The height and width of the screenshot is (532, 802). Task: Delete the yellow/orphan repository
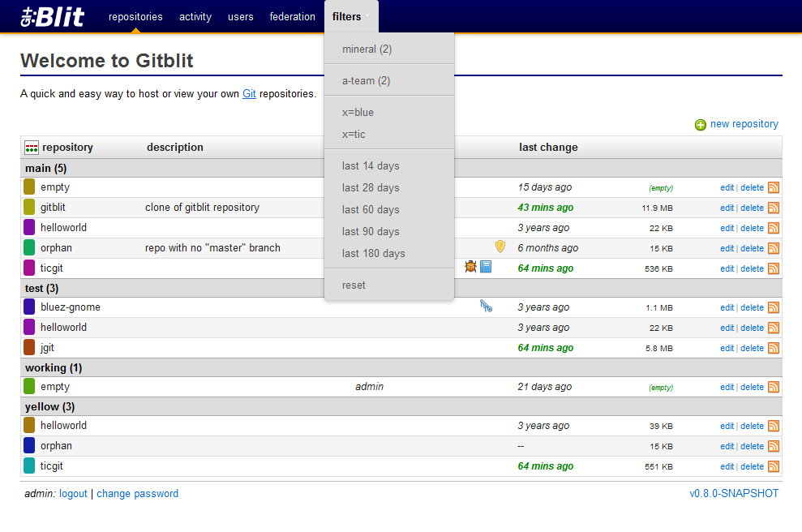pyautogui.click(x=752, y=447)
